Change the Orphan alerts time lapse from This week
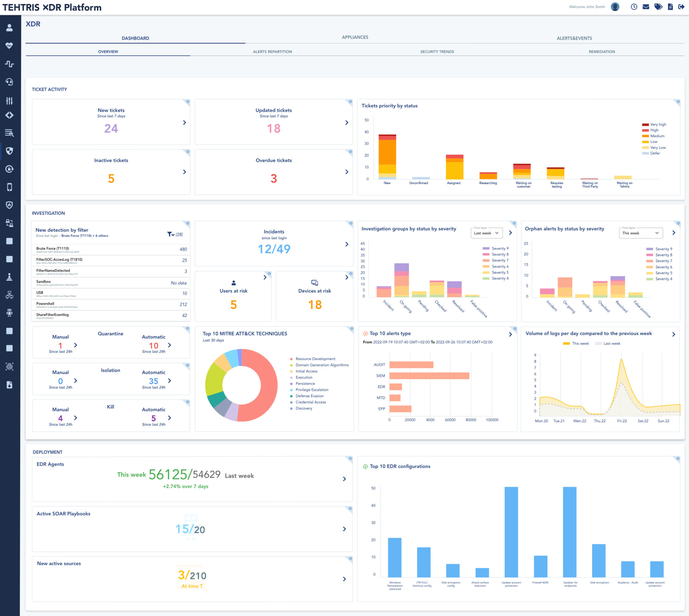The height and width of the screenshot is (616, 689). (640, 233)
